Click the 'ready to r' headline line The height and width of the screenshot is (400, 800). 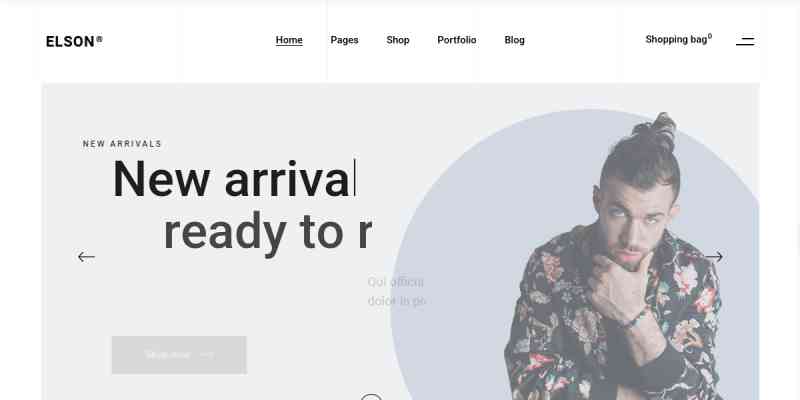268,233
